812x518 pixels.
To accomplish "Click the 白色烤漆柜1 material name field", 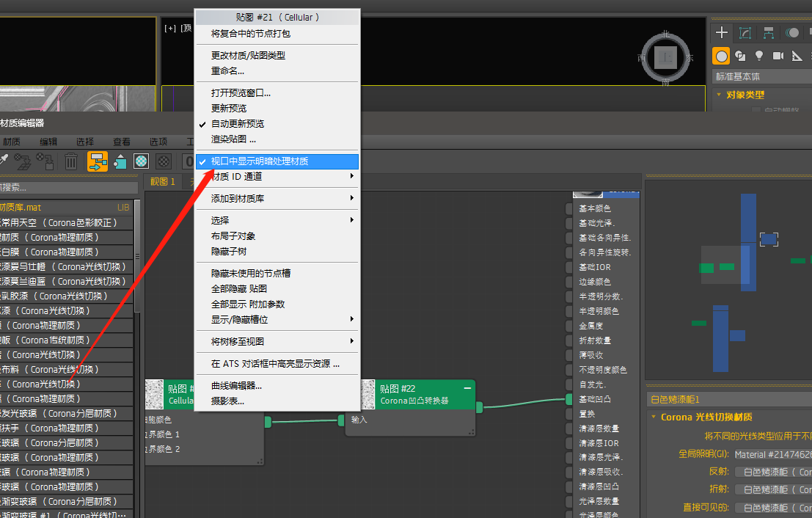I will [730, 399].
